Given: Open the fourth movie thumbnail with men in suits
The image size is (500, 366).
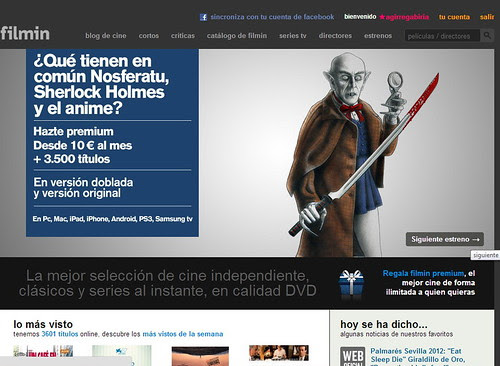Looking at the screenshot, I should [279, 353].
